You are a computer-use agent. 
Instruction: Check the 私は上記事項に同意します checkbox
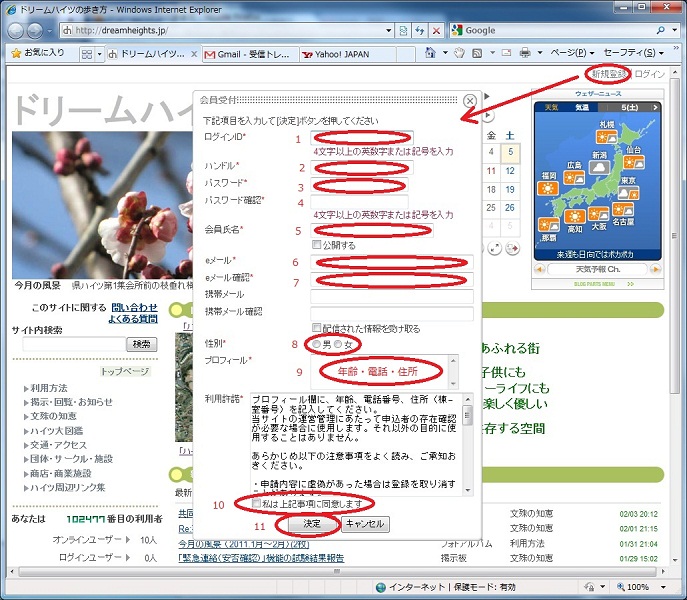coord(258,502)
